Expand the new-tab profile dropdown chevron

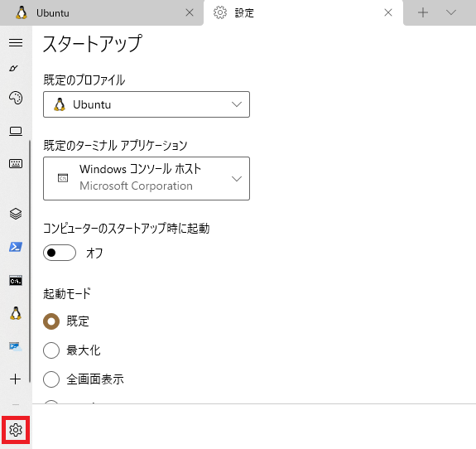point(451,12)
